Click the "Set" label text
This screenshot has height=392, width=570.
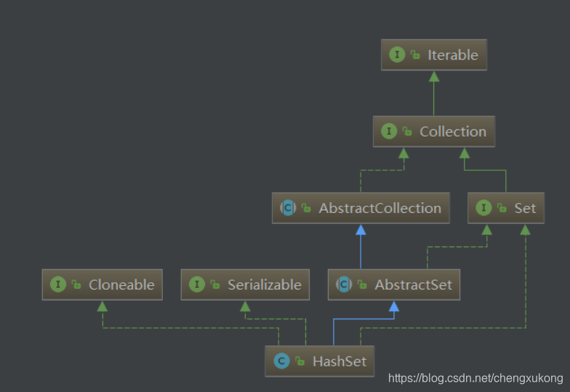pos(525,208)
